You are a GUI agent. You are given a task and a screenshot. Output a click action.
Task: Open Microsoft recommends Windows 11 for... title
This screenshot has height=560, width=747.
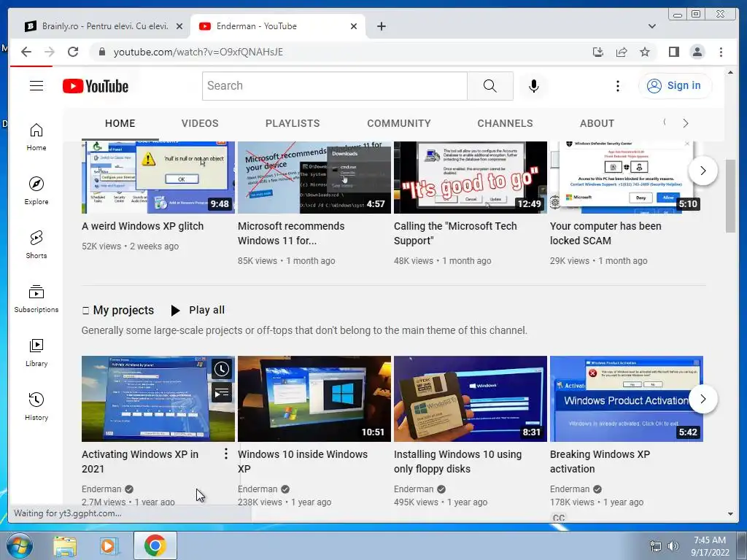(291, 233)
